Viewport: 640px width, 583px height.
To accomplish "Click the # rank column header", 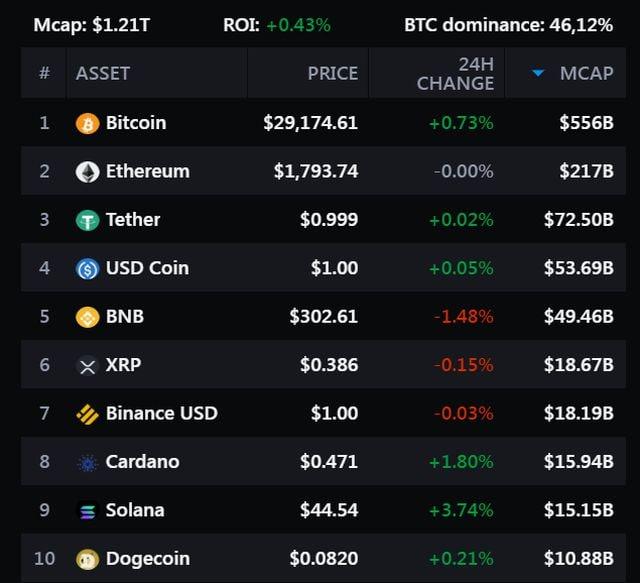I will click(x=44, y=73).
